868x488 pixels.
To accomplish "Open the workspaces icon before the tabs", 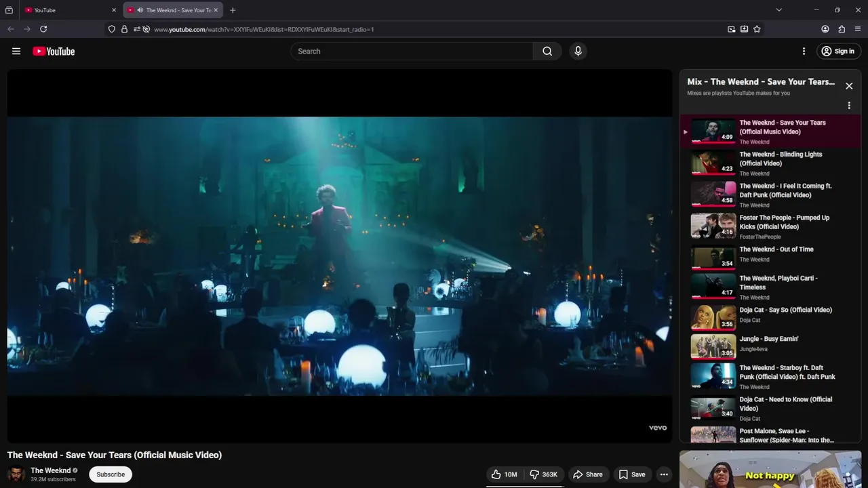I will (9, 10).
